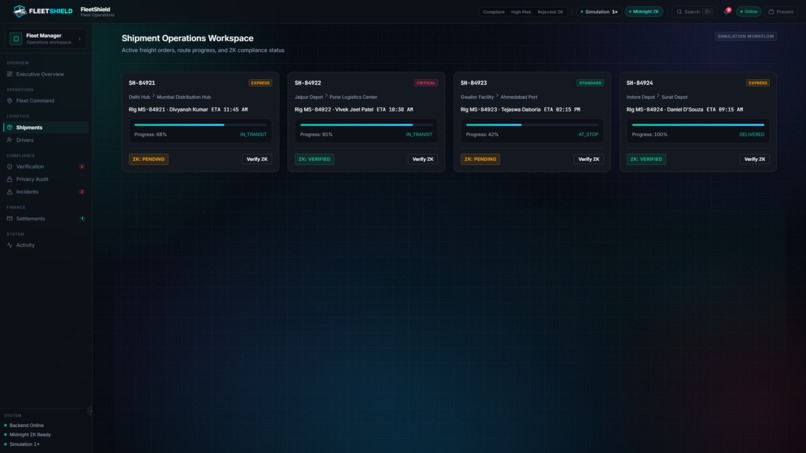The height and width of the screenshot is (453, 806).
Task: Toggle the Online status pill
Action: 748,11
